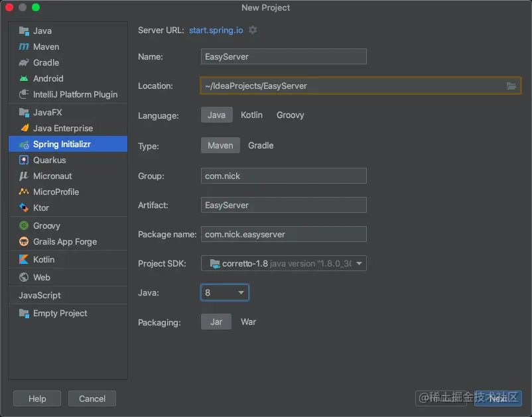532x417 pixels.
Task: Open the Project SDK dropdown arrow
Action: [x=359, y=263]
